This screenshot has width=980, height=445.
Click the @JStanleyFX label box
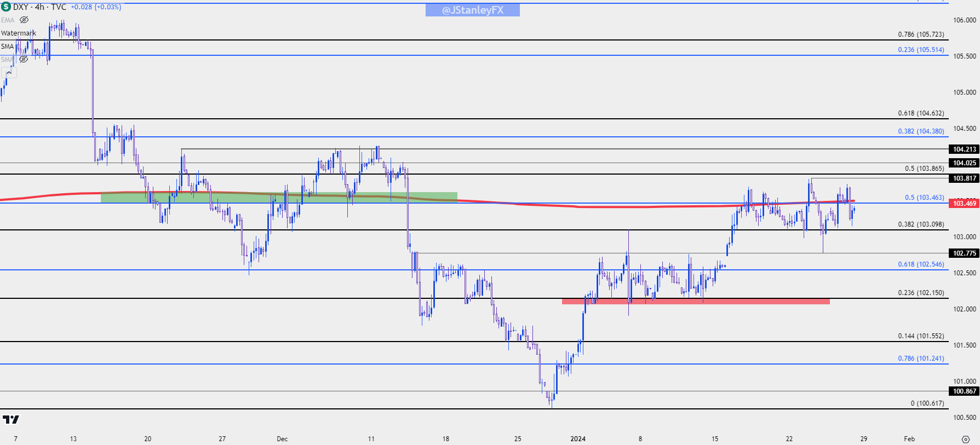coord(473,10)
